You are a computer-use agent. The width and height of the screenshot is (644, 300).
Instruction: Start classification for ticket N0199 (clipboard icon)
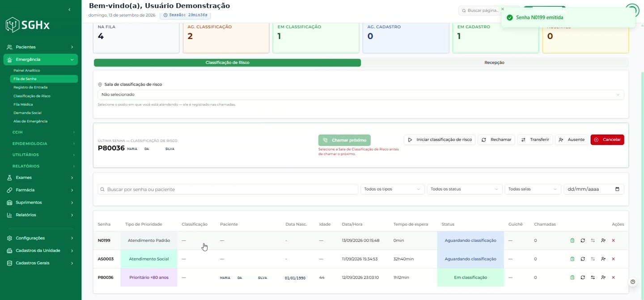pos(572,240)
